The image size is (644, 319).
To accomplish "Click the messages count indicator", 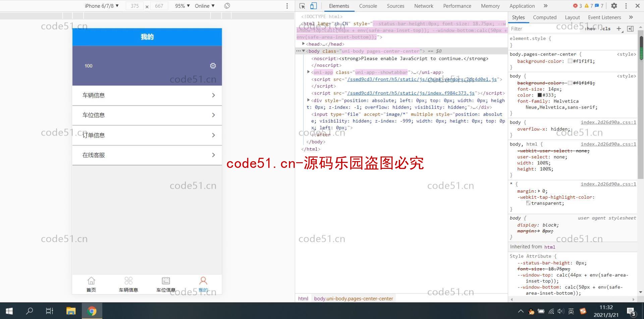I will pos(599,6).
